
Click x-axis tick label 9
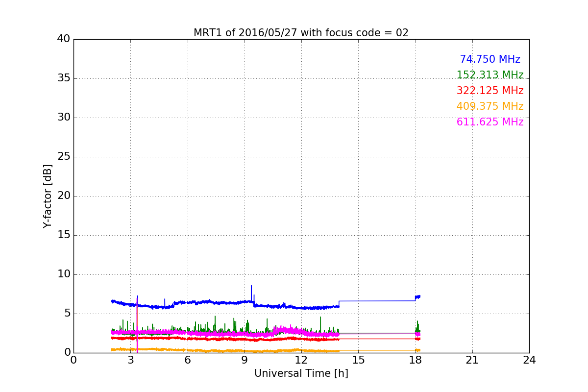[245, 360]
